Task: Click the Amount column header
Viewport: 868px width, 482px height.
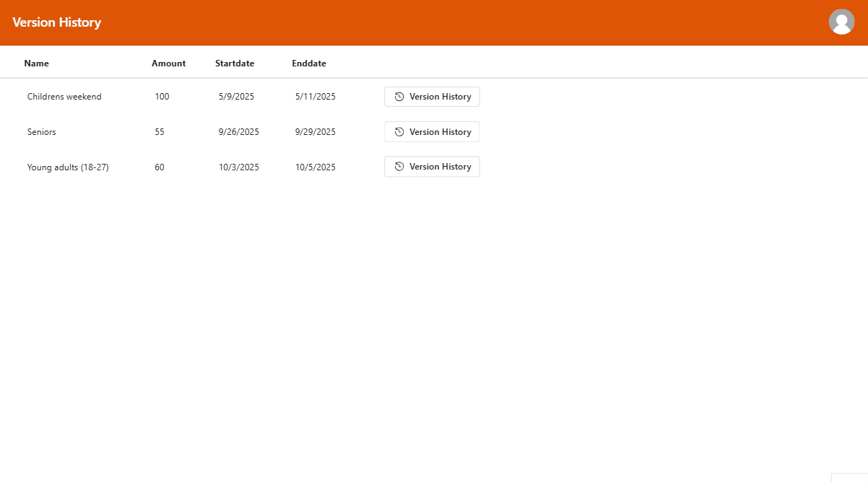Action: tap(168, 63)
